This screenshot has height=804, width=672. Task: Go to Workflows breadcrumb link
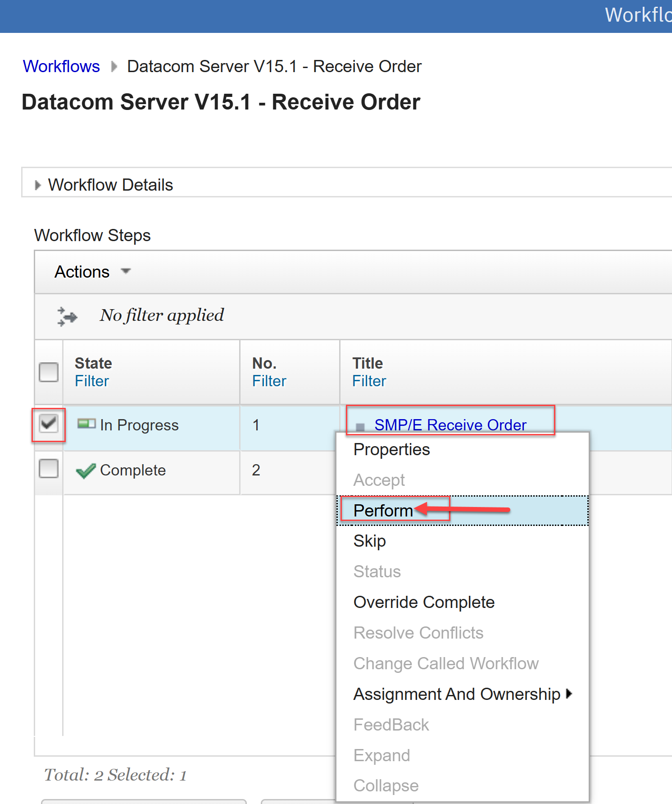[61, 66]
